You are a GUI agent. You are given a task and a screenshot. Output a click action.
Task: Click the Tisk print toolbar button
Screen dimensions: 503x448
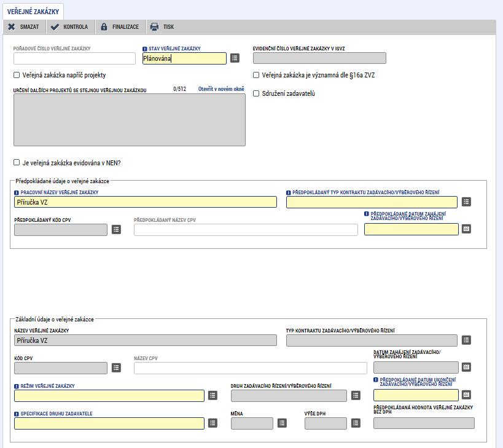[x=162, y=27]
